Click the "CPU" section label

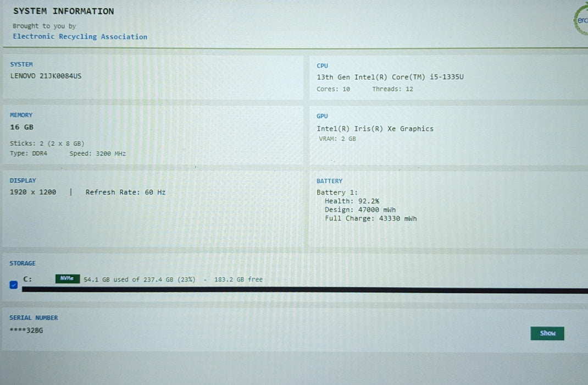322,65
